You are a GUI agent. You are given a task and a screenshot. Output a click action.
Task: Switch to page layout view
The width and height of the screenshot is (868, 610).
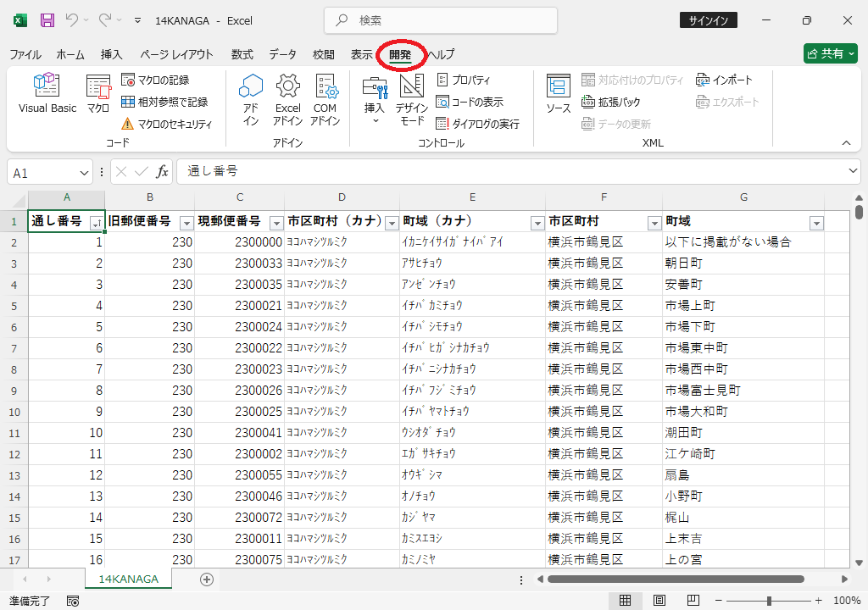point(659,601)
